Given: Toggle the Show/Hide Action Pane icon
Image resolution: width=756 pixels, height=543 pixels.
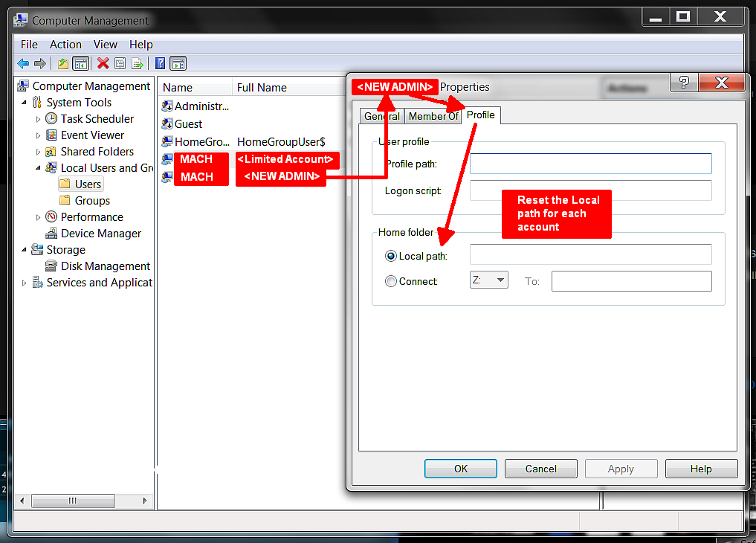Looking at the screenshot, I should (178, 63).
